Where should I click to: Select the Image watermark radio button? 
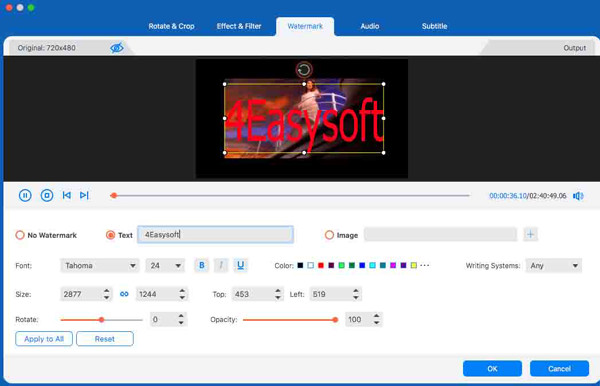(x=329, y=235)
